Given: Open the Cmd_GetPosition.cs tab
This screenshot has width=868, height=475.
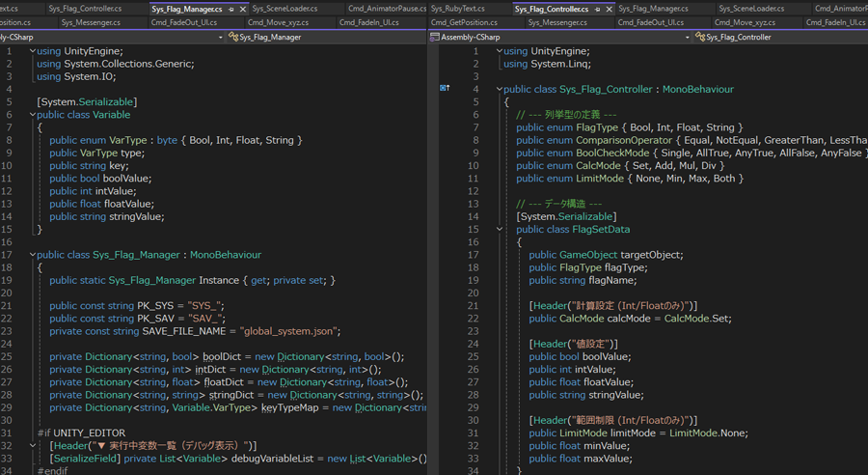Looking at the screenshot, I should pos(464,22).
